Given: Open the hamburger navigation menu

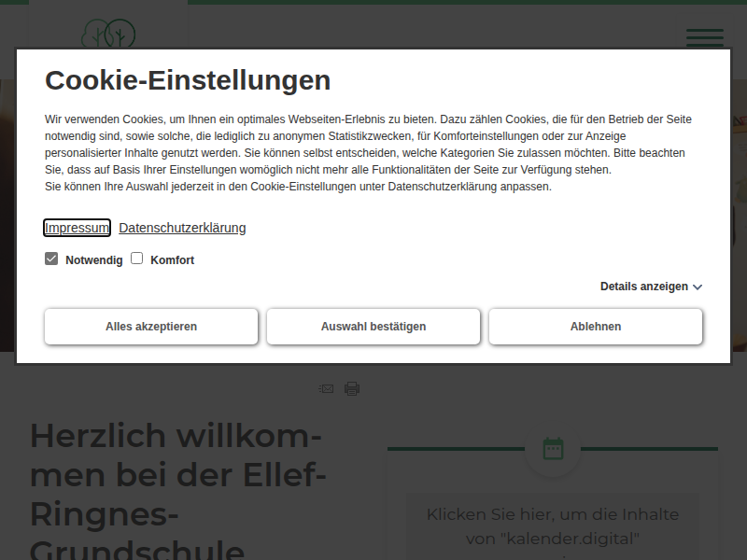Looking at the screenshot, I should 704,38.
